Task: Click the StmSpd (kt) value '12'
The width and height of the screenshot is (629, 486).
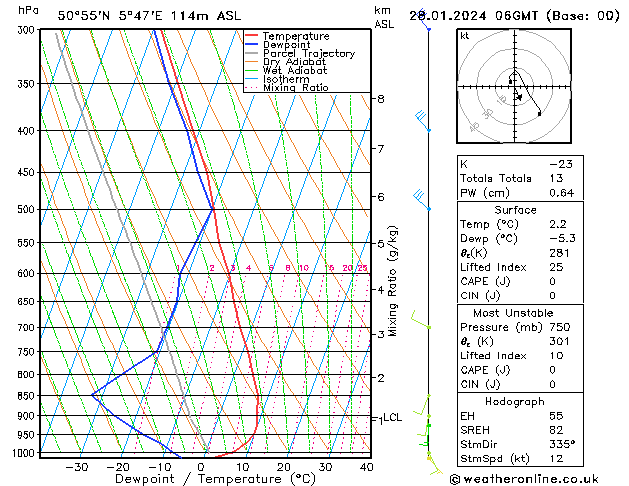Action: click(x=556, y=458)
